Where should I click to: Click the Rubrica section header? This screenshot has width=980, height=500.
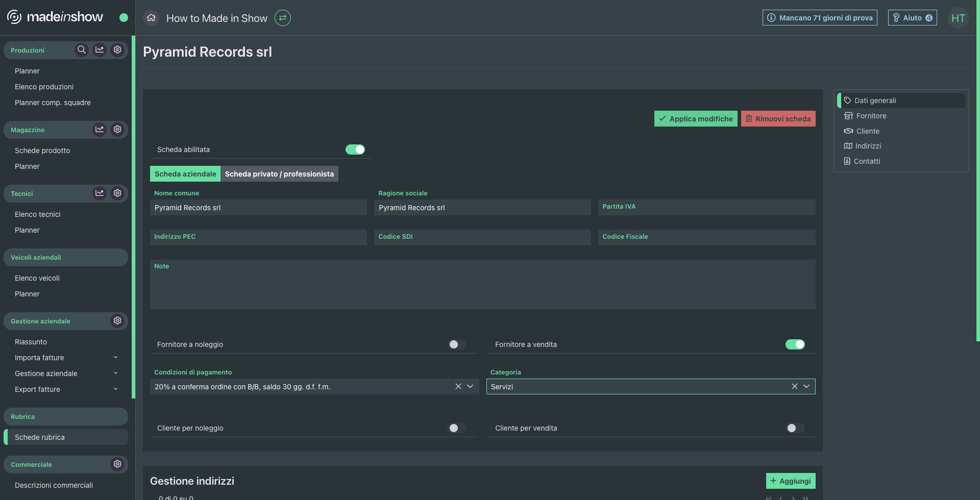pos(66,416)
